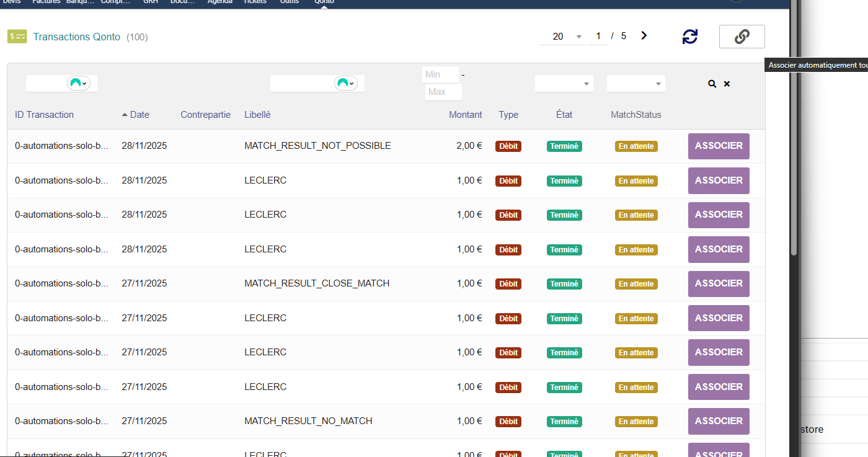Clear filters with the X icon
Image resolution: width=868 pixels, height=457 pixels.
(x=727, y=84)
